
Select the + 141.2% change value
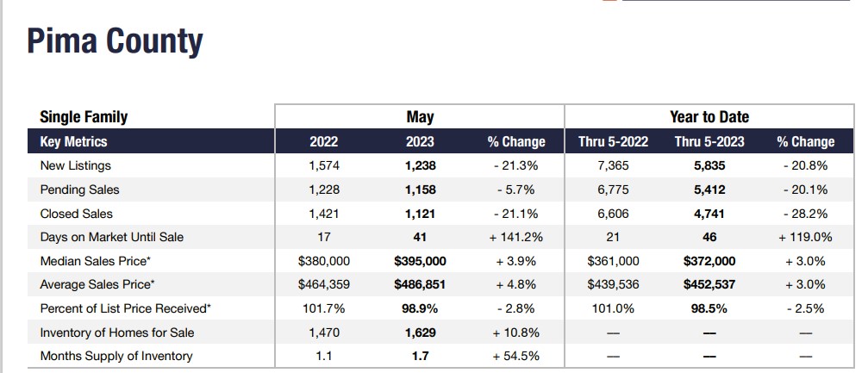[x=516, y=237]
